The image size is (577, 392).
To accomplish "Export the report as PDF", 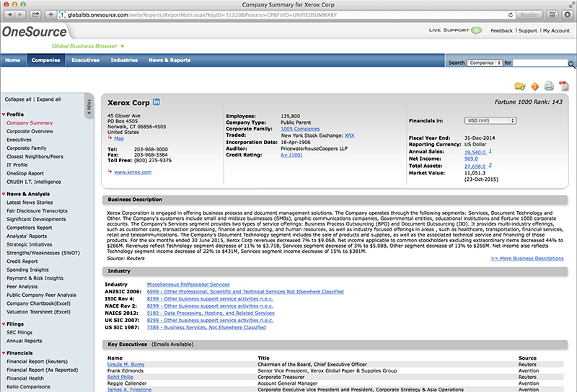I will click(x=563, y=86).
